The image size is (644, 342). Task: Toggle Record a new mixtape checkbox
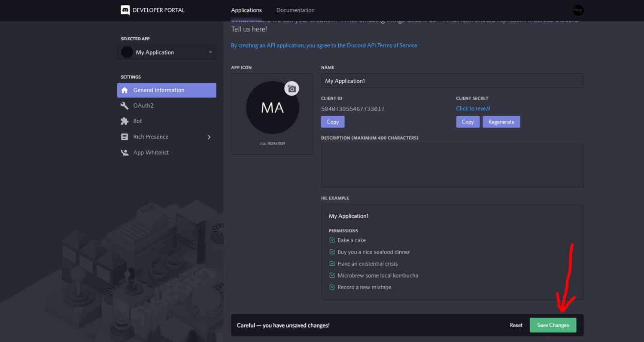[332, 287]
